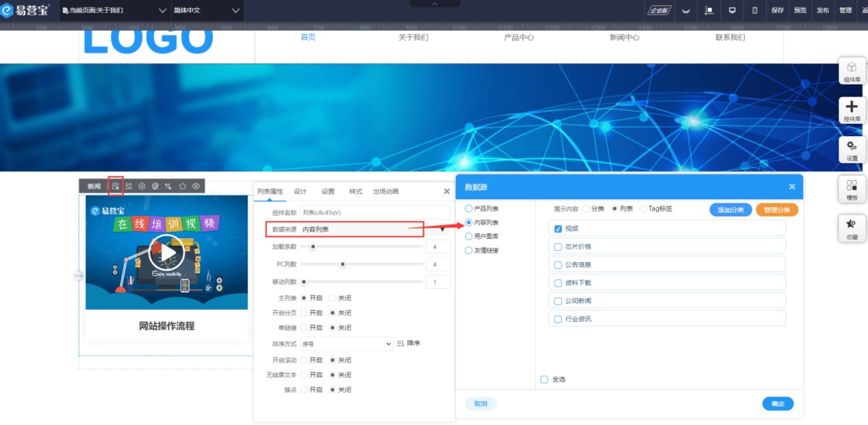
Task: Click the 添加分类 button
Action: pos(731,210)
